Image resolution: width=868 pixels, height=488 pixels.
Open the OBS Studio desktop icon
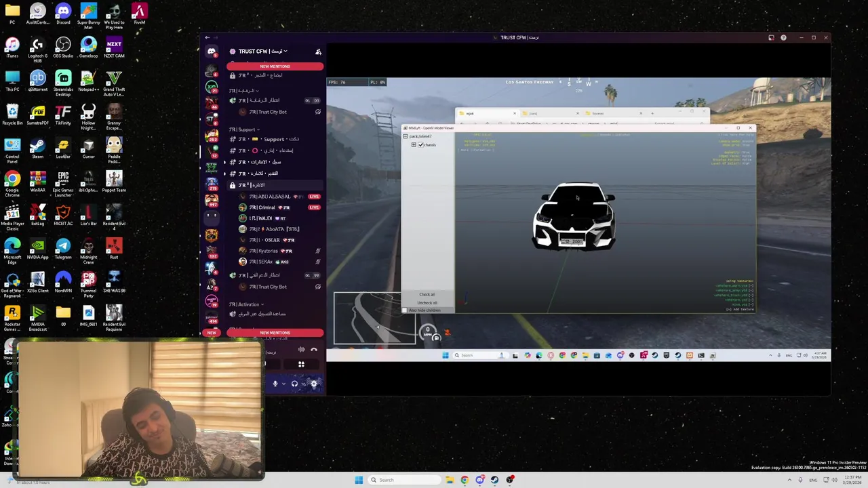(63, 47)
